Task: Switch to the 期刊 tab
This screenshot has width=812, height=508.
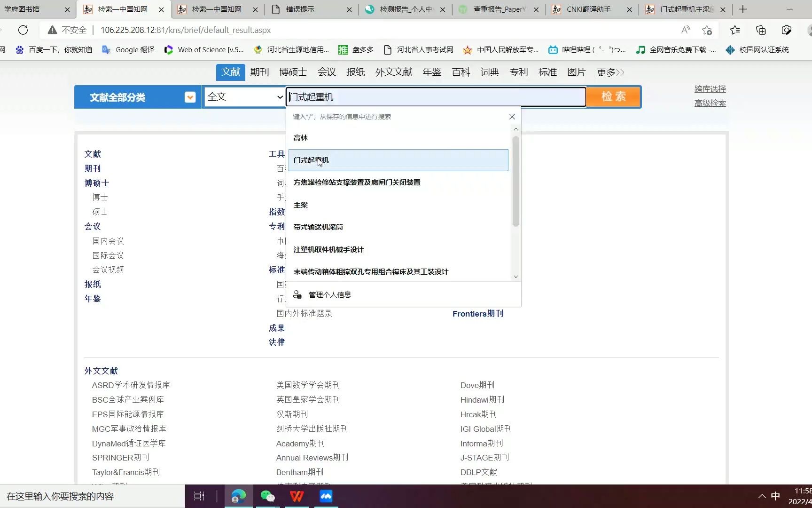Action: pos(260,72)
